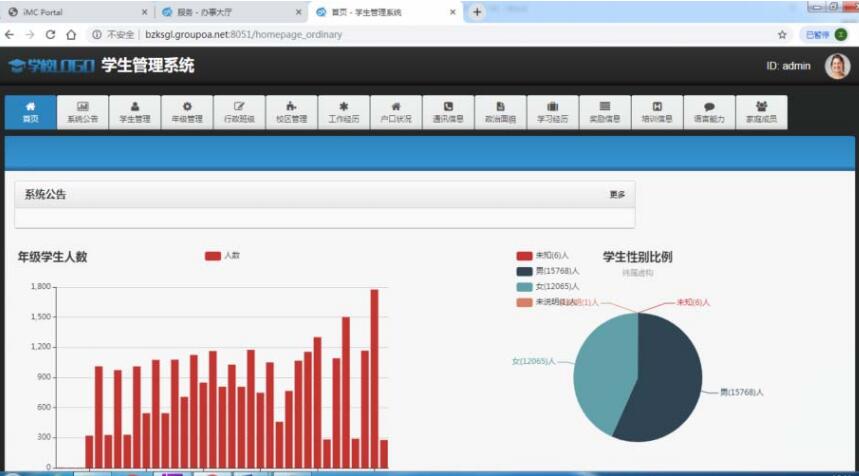859x476 pixels.
Task: Open 年级管理 grade management gear icon
Action: [187, 112]
